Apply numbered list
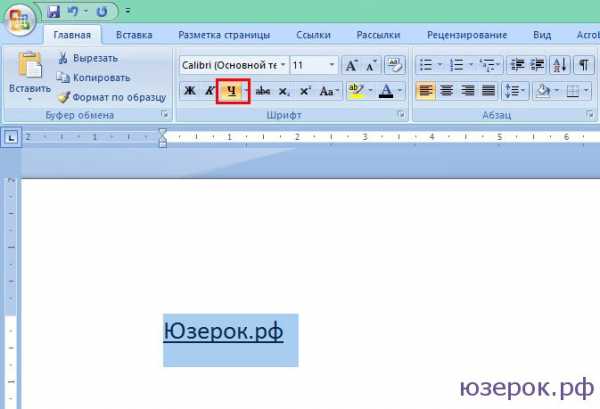This screenshot has width=600, height=409. (x=457, y=65)
